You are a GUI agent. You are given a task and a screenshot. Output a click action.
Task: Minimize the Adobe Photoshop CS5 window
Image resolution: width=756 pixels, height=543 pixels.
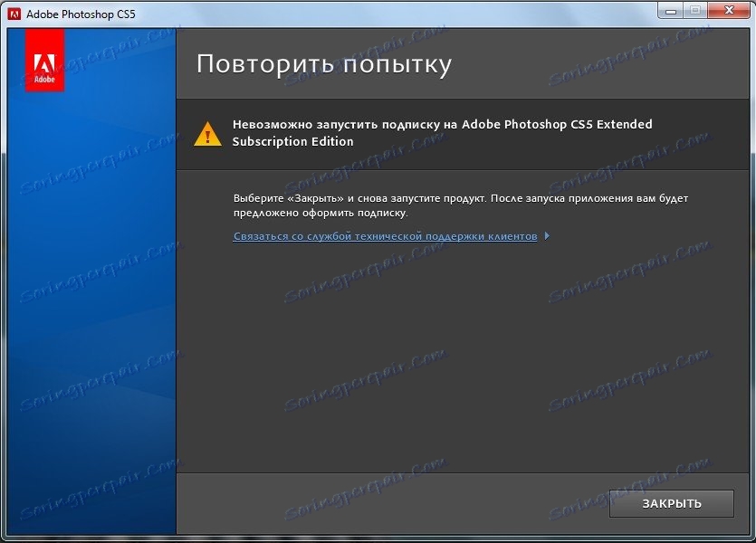pyautogui.click(x=671, y=11)
